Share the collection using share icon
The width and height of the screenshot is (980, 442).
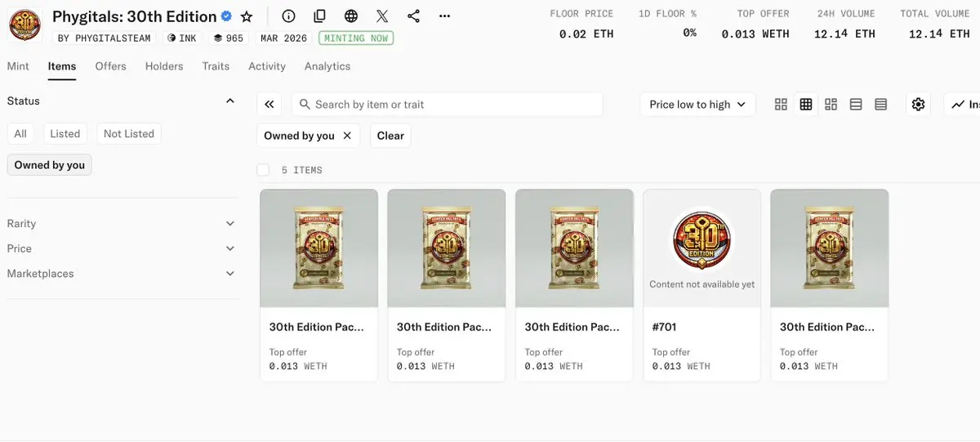click(x=413, y=16)
